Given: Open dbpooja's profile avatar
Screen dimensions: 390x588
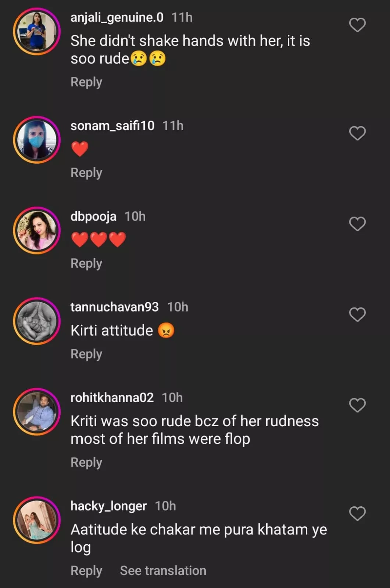Looking at the screenshot, I should point(37,231).
